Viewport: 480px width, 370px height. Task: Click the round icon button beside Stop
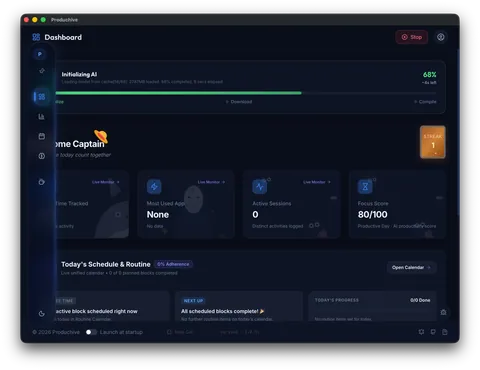(x=441, y=37)
